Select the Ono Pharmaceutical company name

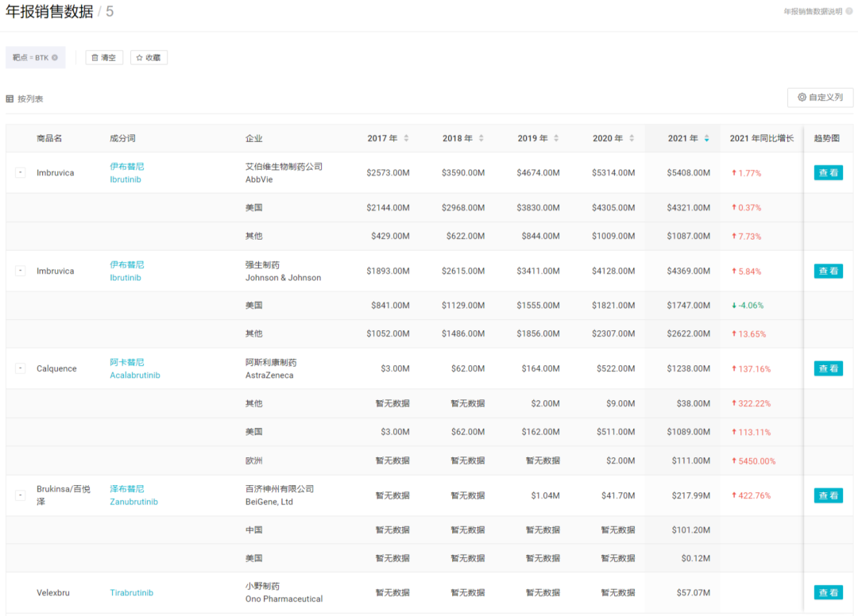click(x=284, y=599)
